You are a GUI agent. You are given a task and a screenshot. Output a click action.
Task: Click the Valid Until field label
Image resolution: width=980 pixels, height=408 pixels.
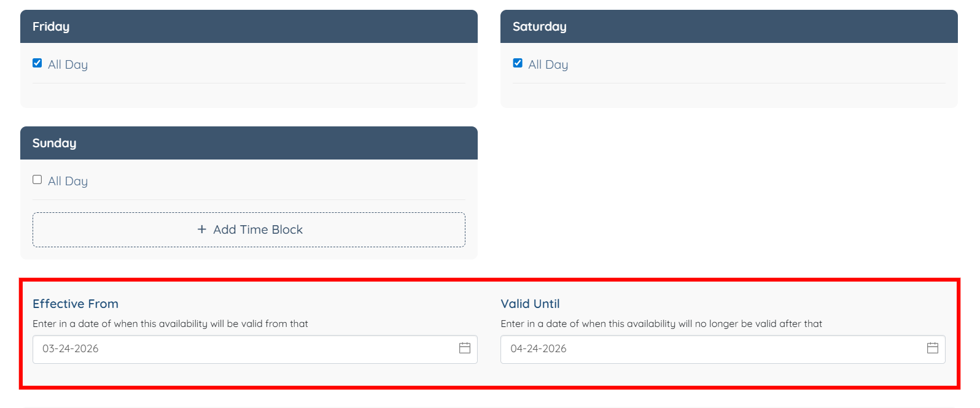pyautogui.click(x=530, y=304)
